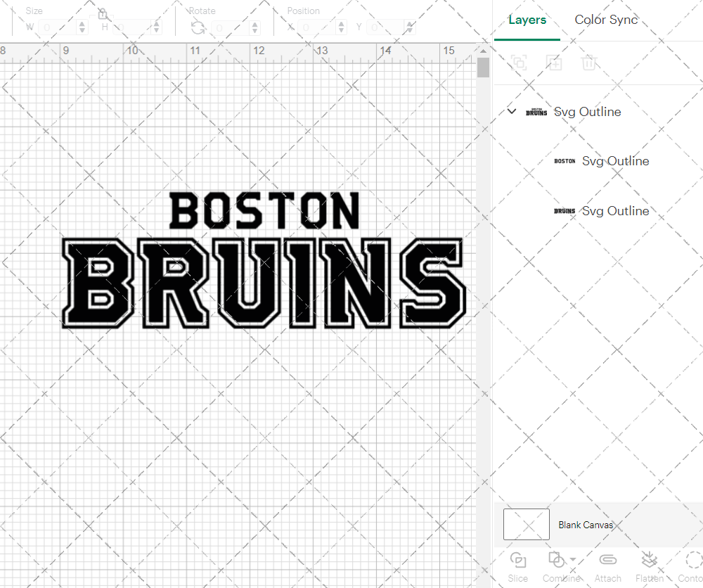The image size is (703, 588).
Task: Click the delete layer trash icon
Action: pos(591,63)
